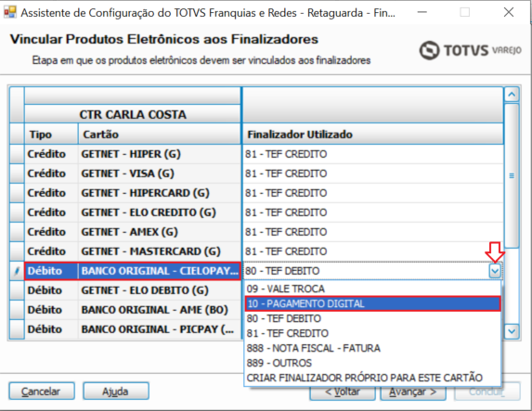Open help with the Ajuda button

pyautogui.click(x=115, y=392)
